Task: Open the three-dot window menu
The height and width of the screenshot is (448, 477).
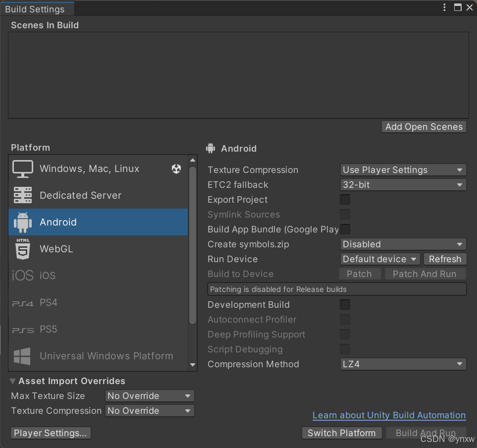Action: pyautogui.click(x=444, y=7)
